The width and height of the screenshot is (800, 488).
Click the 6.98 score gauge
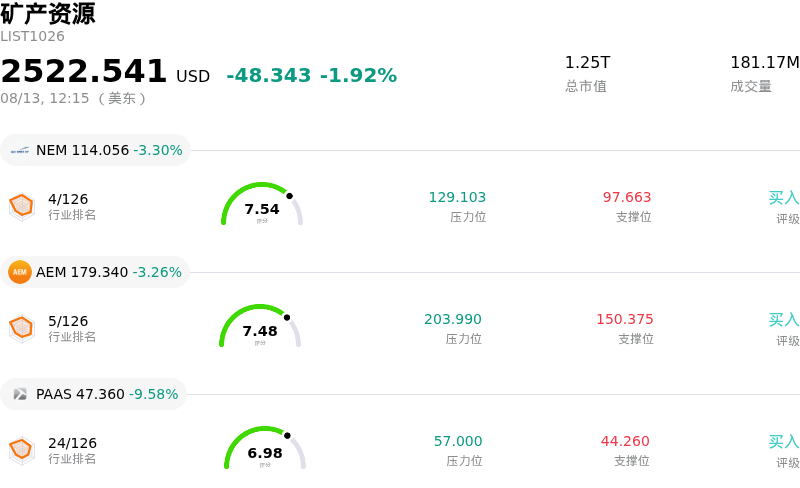click(265, 448)
